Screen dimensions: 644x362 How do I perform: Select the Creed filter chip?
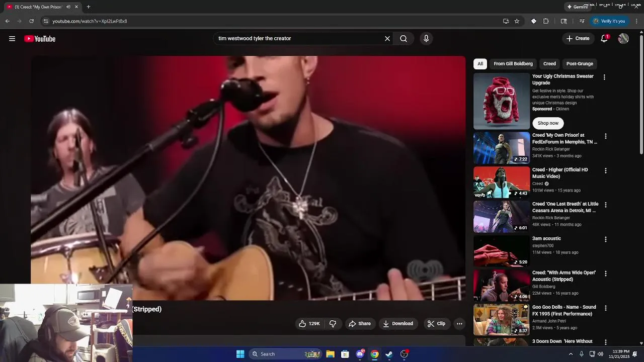(549, 64)
